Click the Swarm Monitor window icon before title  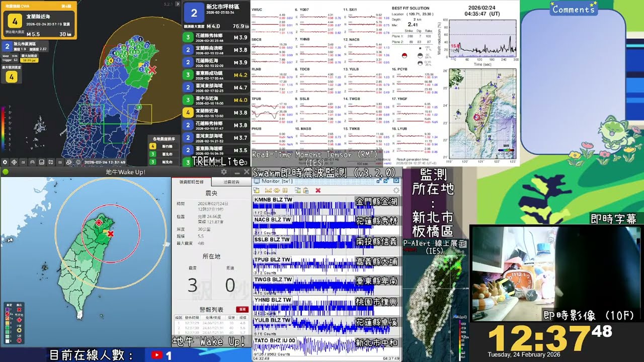pyautogui.click(x=257, y=180)
